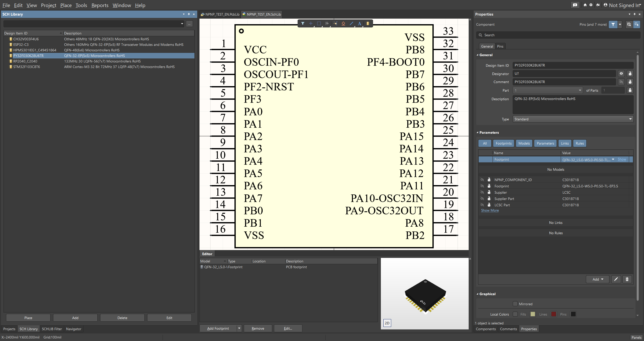Click the feedback speech-bubble icon
Image resolution: width=644 pixels, height=341 pixels.
575,5
